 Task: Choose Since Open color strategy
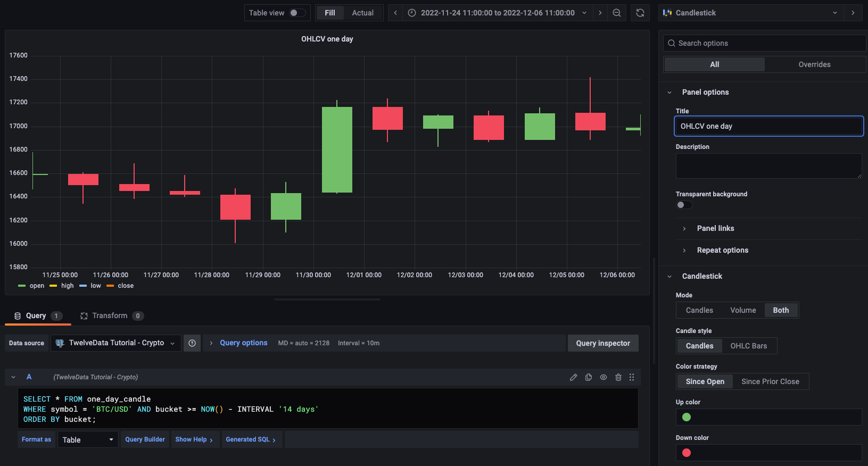click(x=705, y=381)
